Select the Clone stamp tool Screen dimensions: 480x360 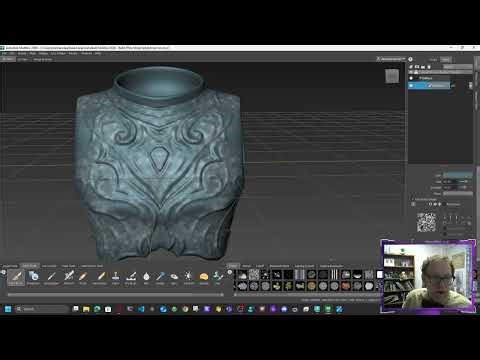pos(116,277)
